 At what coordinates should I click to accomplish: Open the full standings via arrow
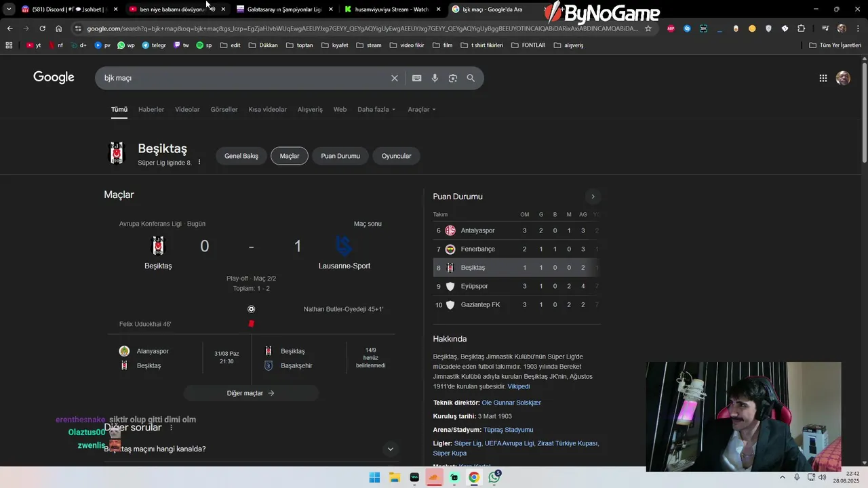(593, 197)
